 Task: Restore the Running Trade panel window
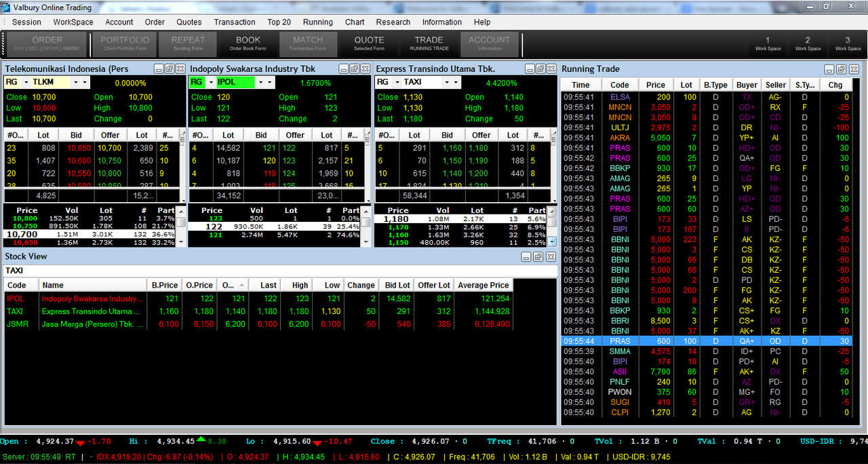tap(841, 69)
